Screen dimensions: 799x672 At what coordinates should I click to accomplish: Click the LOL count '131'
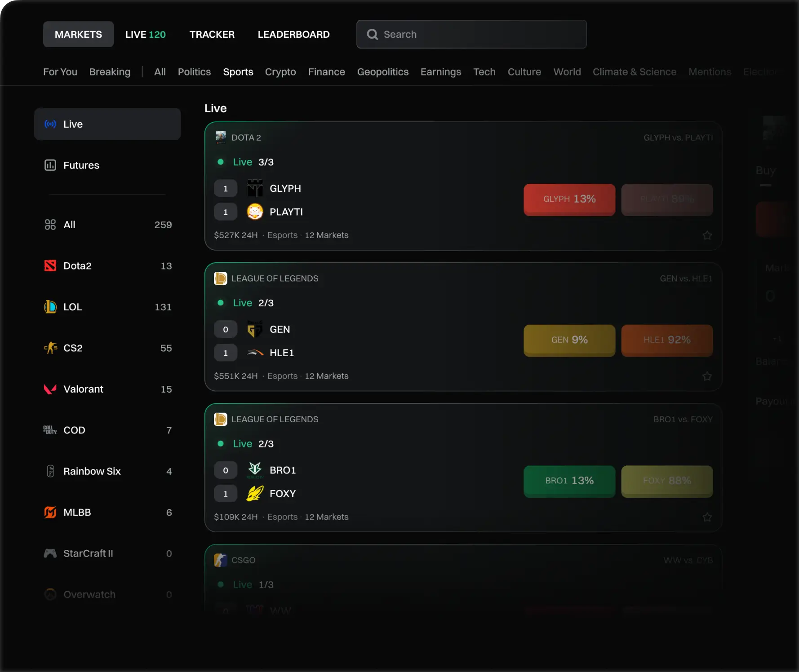163,307
